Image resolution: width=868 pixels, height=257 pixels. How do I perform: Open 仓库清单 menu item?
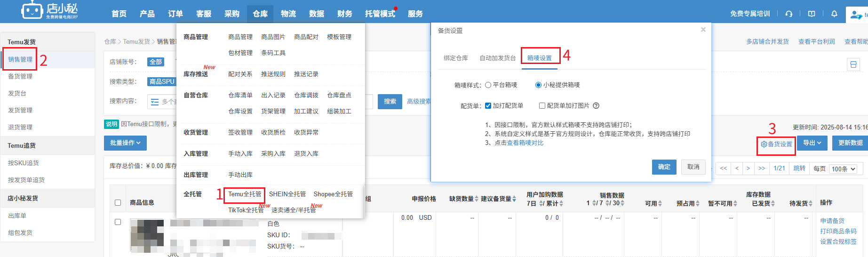pos(240,96)
